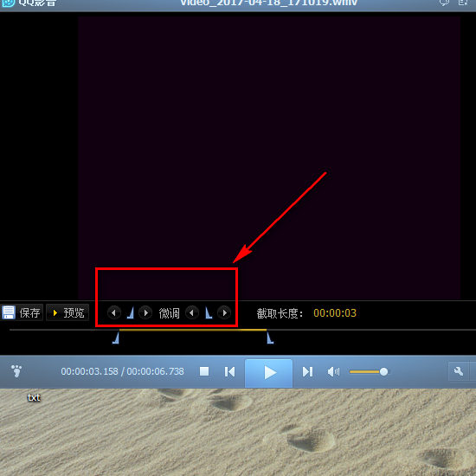476x476 pixels.
Task: Click the end-point marker icon beside 微调
Action: coord(209,312)
